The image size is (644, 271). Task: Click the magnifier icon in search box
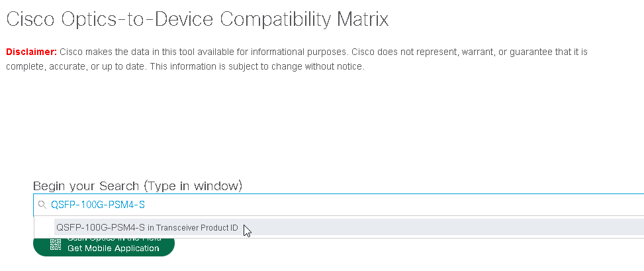[42, 205]
